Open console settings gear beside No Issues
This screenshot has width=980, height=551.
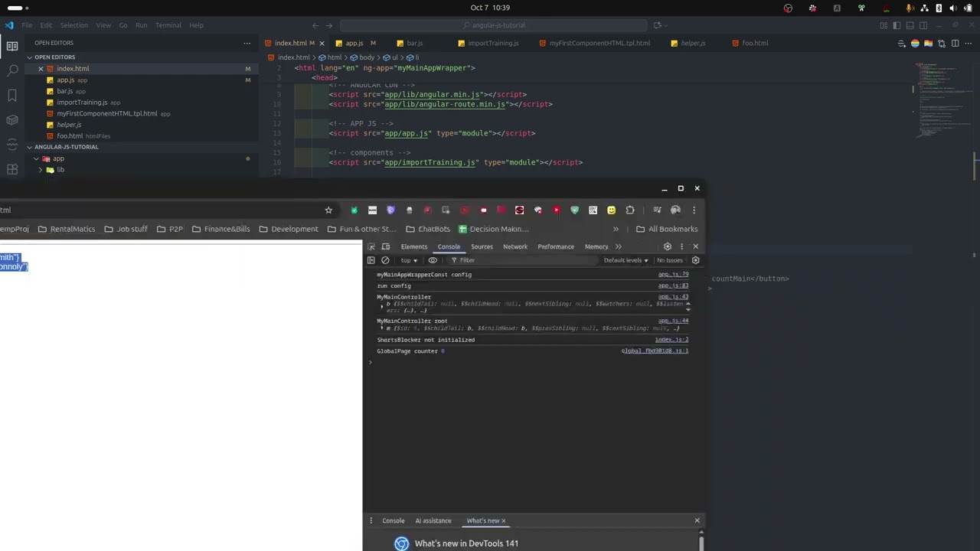(695, 260)
